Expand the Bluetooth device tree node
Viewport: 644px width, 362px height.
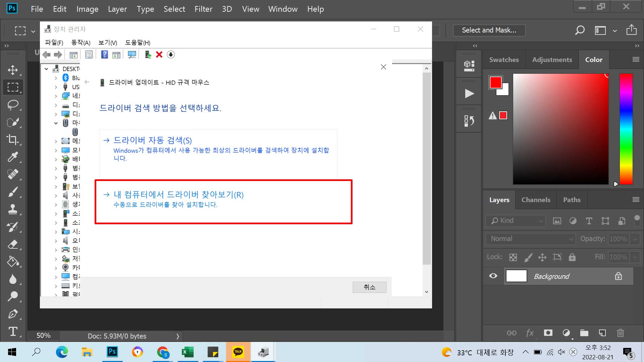[x=56, y=78]
